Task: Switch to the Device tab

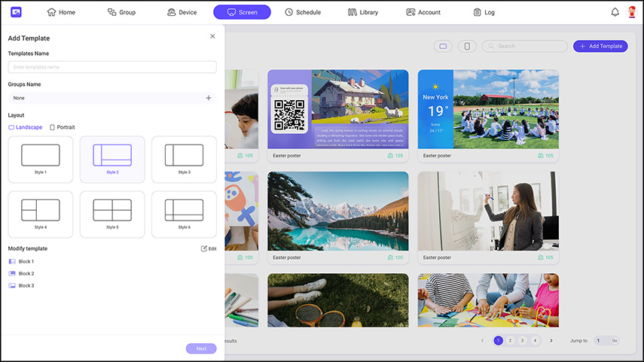Action: click(x=182, y=12)
